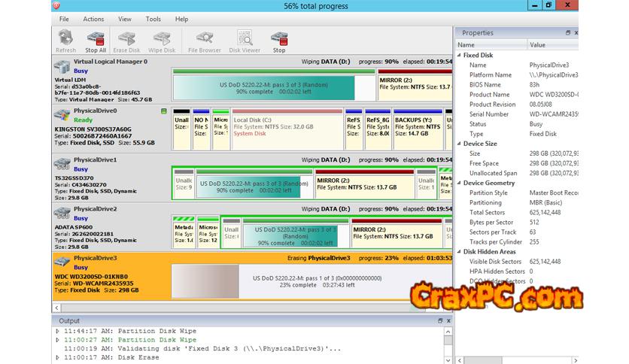Click the Stop icon in toolbar
The width and height of the screenshot is (629, 364).
279,39
